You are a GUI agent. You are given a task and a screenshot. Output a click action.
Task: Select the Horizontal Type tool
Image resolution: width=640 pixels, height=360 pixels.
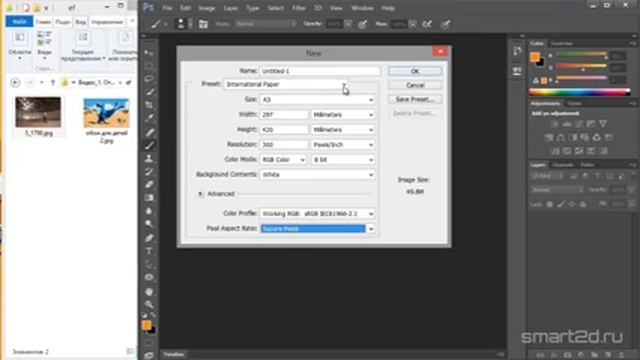tap(149, 251)
